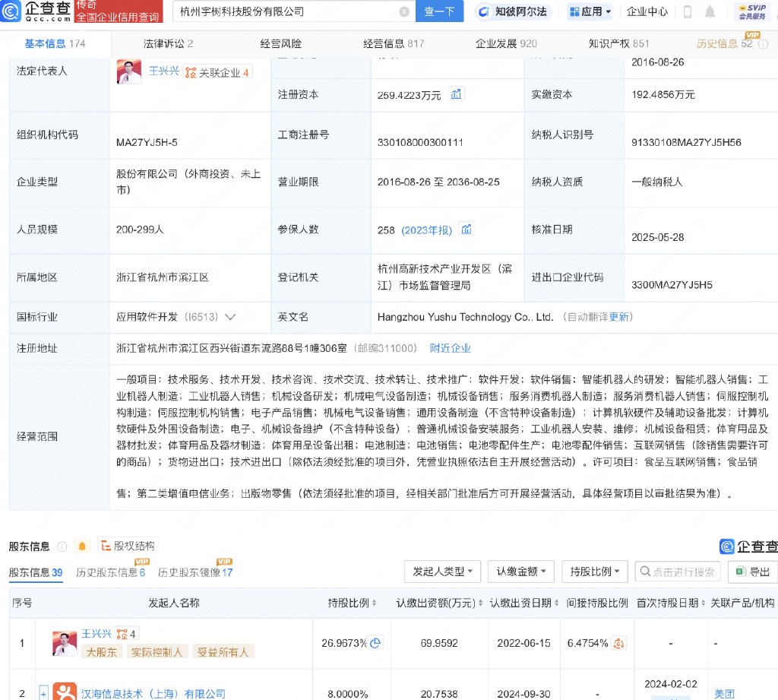Switch to 基本信息 tab

tap(55, 43)
